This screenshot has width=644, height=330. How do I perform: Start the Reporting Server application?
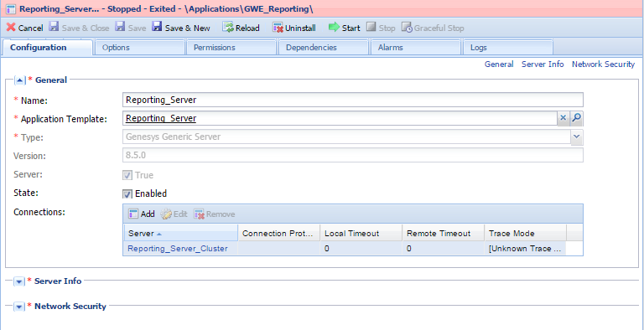point(344,28)
